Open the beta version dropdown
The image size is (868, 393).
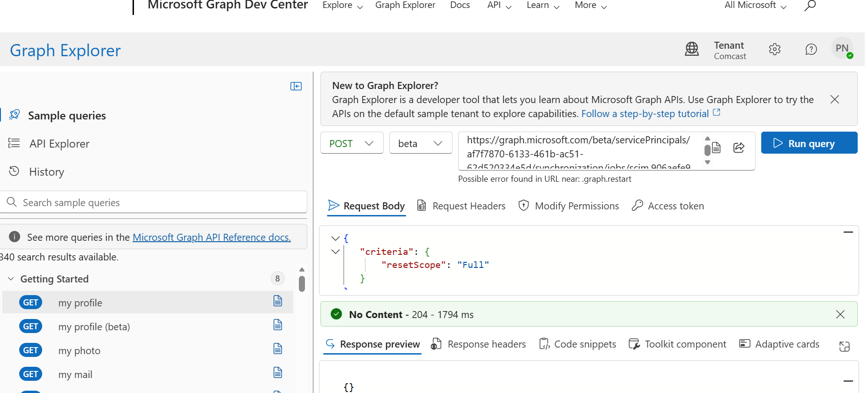420,143
